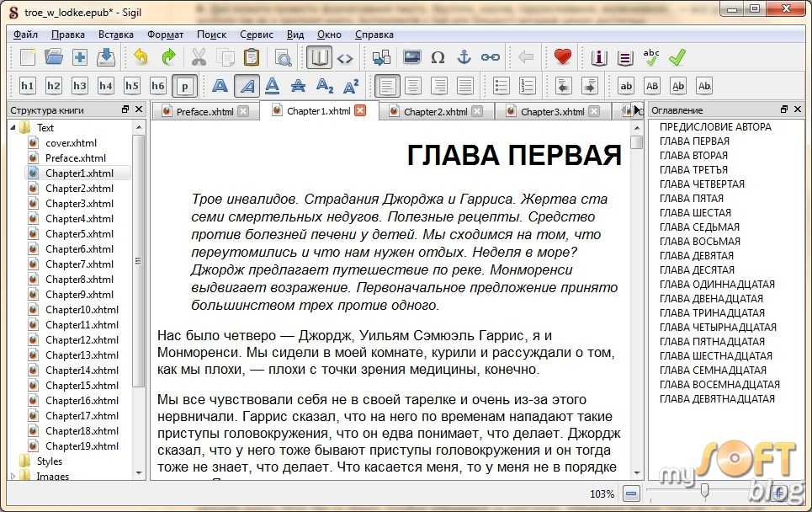
Task: Show the tab list dropdown arrow
Action: 638,110
